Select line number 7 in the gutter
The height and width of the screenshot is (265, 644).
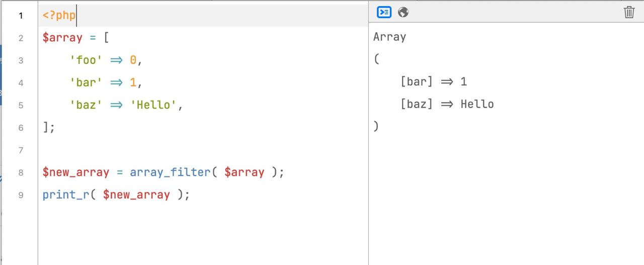pyautogui.click(x=21, y=150)
